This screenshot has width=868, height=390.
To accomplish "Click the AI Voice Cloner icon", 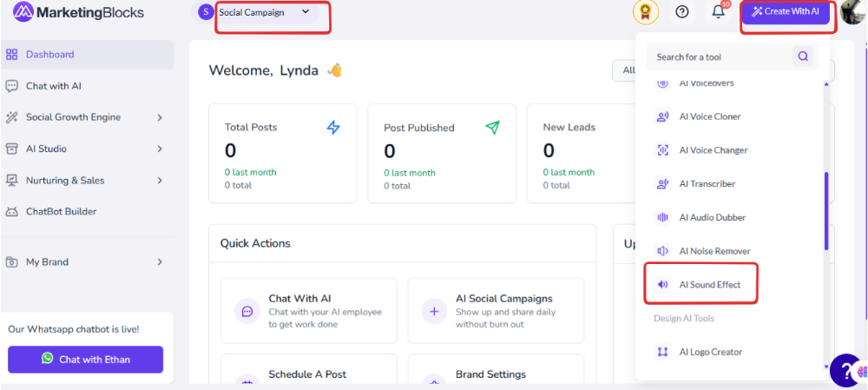I will (662, 116).
